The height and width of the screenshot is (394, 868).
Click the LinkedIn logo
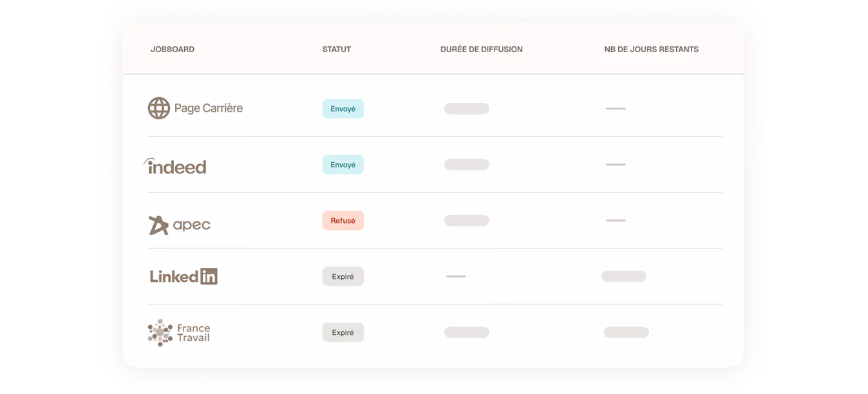[x=184, y=276]
